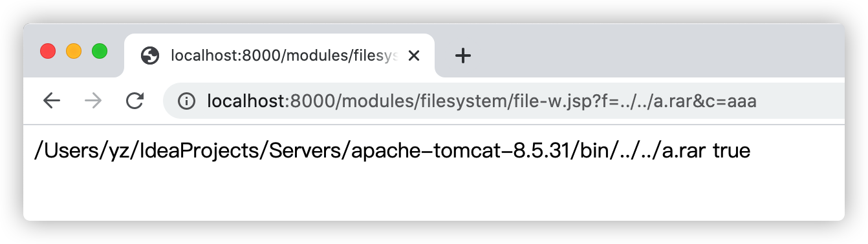Minimize the window with yellow button

coord(74,51)
